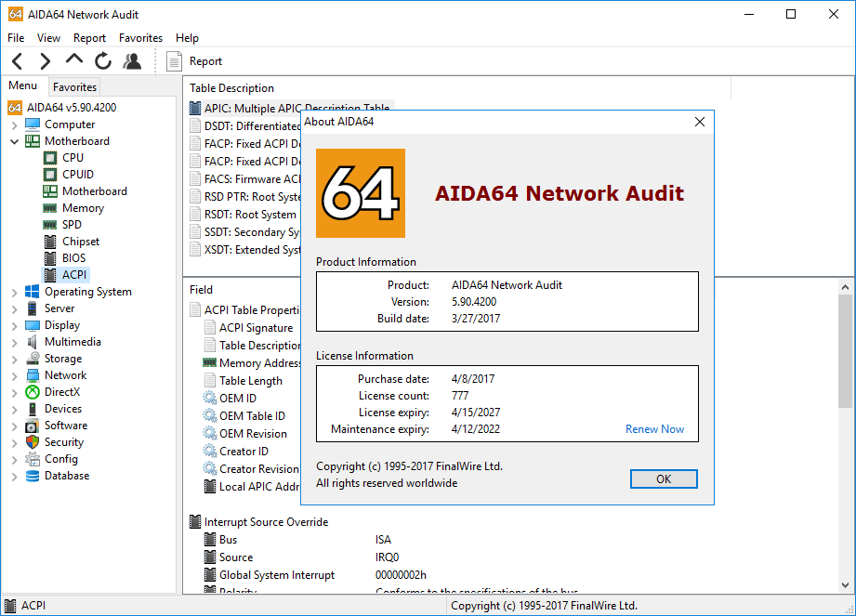Image resolution: width=856 pixels, height=616 pixels.
Task: Click the Memory module icon in tree
Action: tap(49, 208)
